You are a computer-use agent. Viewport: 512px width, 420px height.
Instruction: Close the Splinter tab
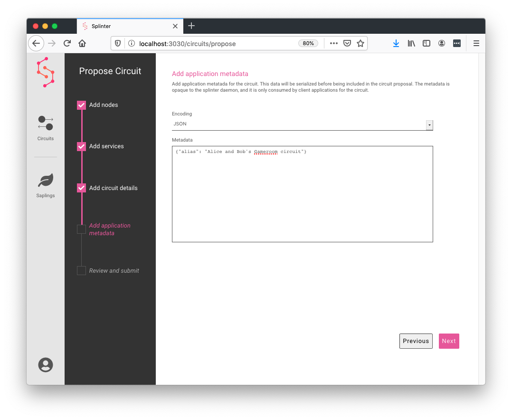click(x=175, y=26)
